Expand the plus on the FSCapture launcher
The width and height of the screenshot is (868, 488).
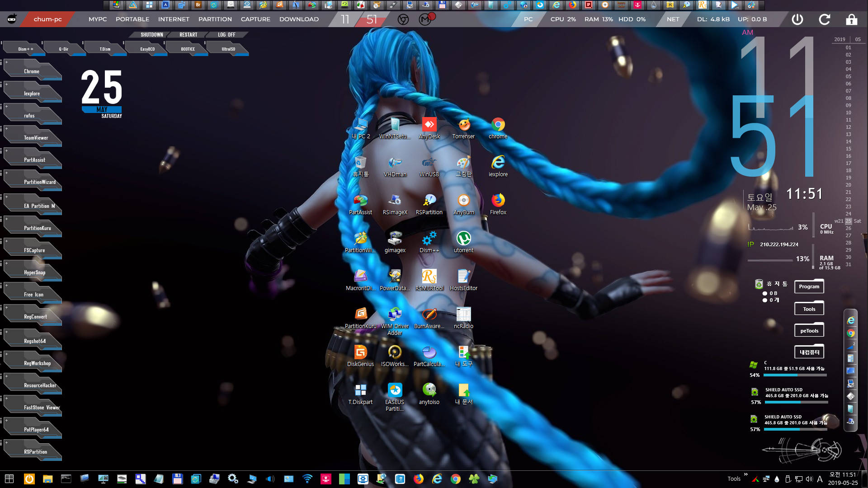click(6, 241)
